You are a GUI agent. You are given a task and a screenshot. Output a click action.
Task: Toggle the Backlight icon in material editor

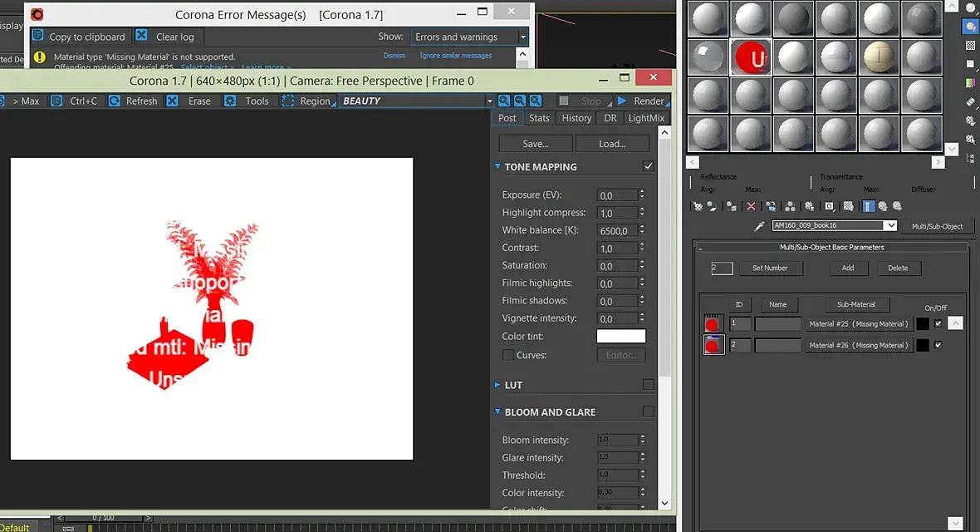pos(971,27)
